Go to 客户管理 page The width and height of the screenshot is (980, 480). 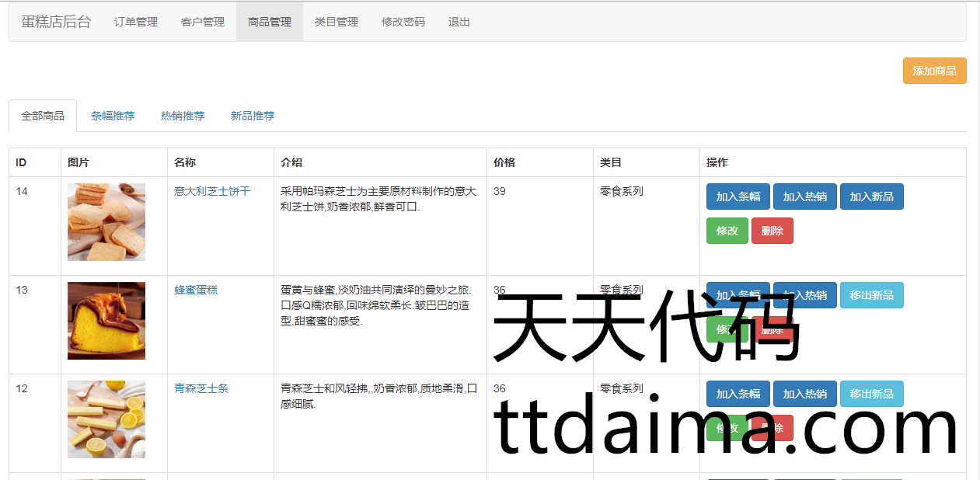(x=203, y=22)
